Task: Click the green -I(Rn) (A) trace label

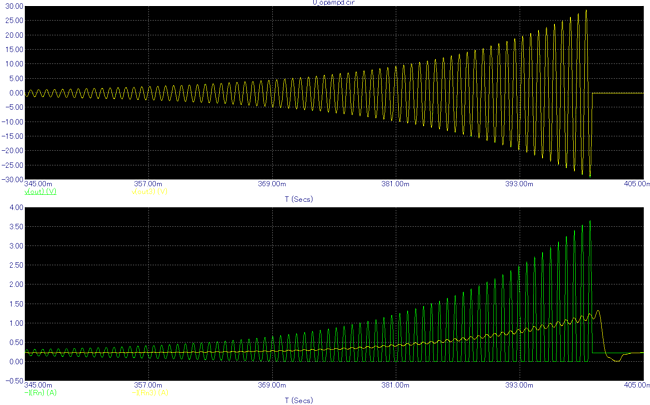Action: click(x=41, y=393)
